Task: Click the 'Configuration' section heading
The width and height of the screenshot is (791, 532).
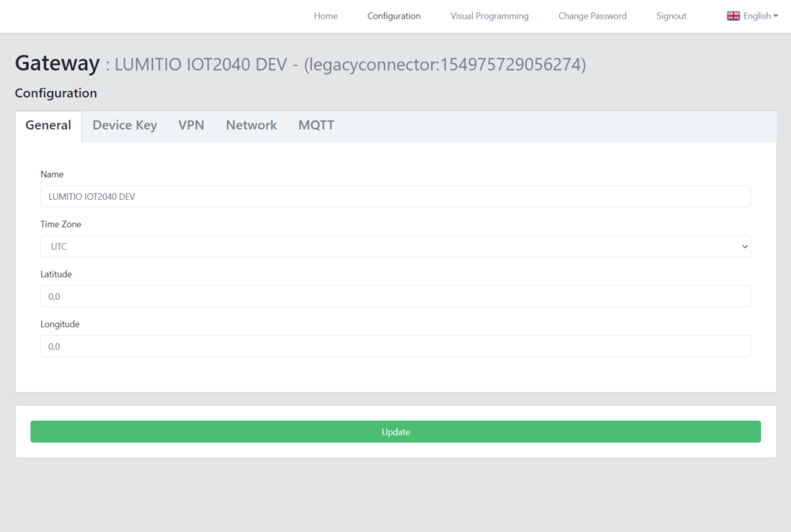Action: click(56, 93)
